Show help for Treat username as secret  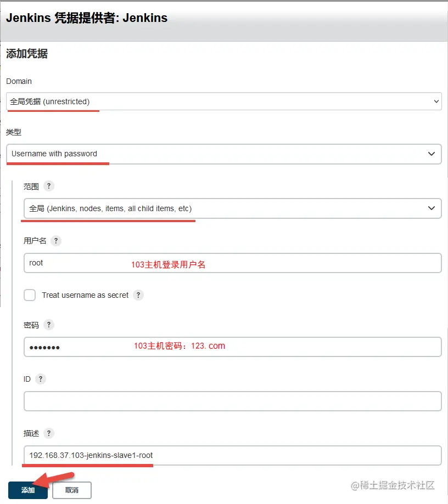[x=138, y=295]
